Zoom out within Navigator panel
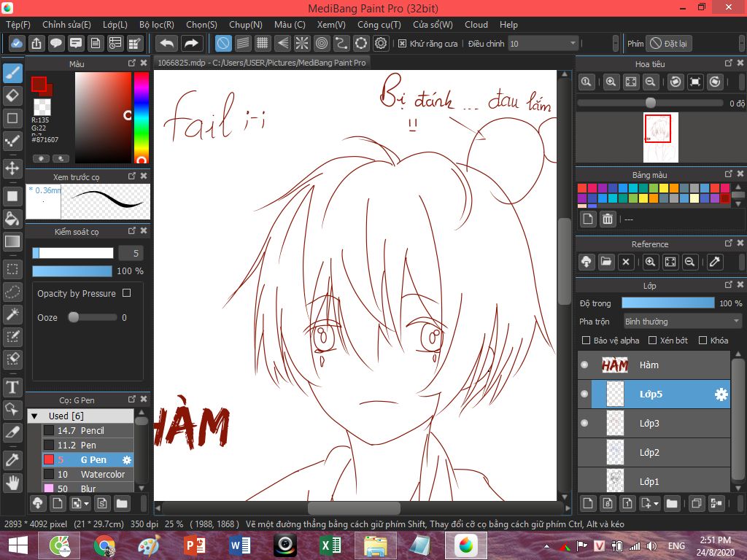 point(650,82)
